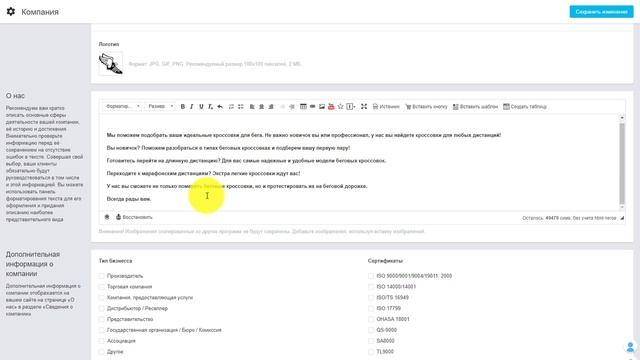Click the insert link icon

tap(312, 107)
